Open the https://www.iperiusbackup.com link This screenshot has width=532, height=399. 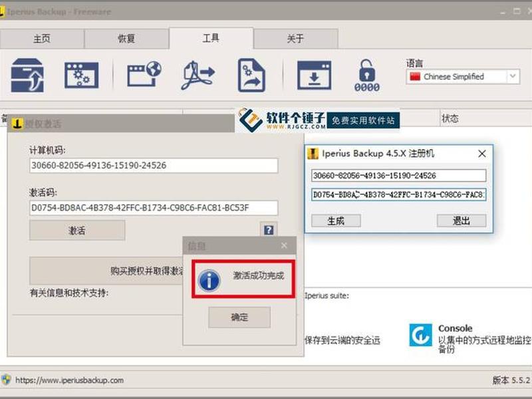(70, 380)
